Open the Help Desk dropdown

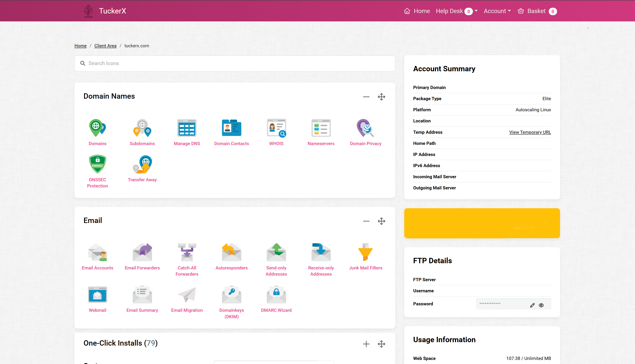point(456,11)
